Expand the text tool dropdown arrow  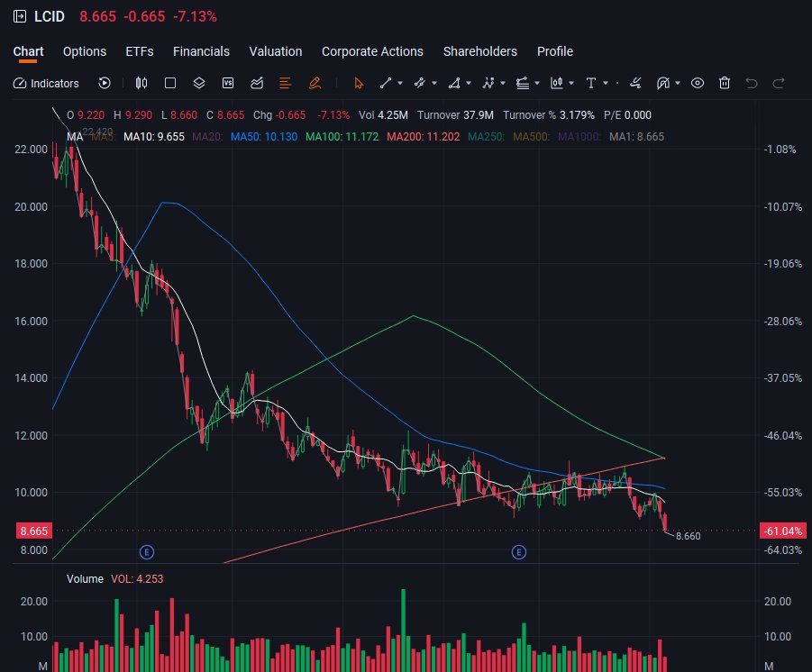[606, 83]
